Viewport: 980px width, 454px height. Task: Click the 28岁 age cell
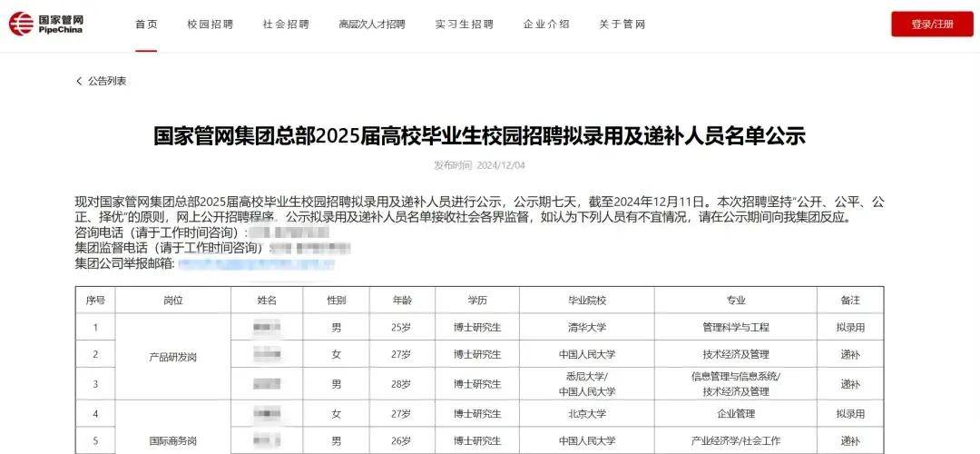click(x=402, y=384)
